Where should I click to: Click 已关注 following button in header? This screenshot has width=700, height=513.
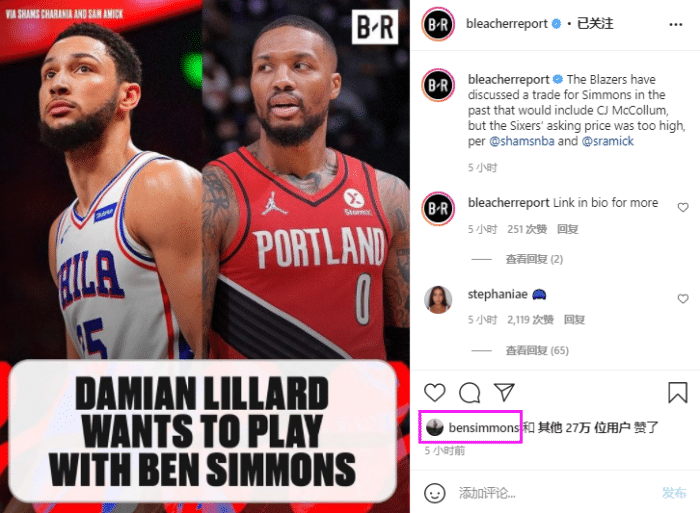595,23
